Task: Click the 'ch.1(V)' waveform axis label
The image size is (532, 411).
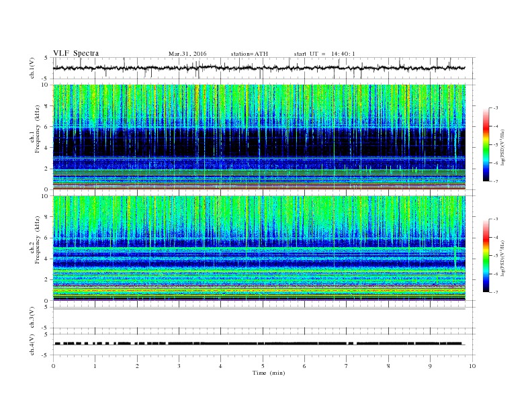Action: coord(32,68)
